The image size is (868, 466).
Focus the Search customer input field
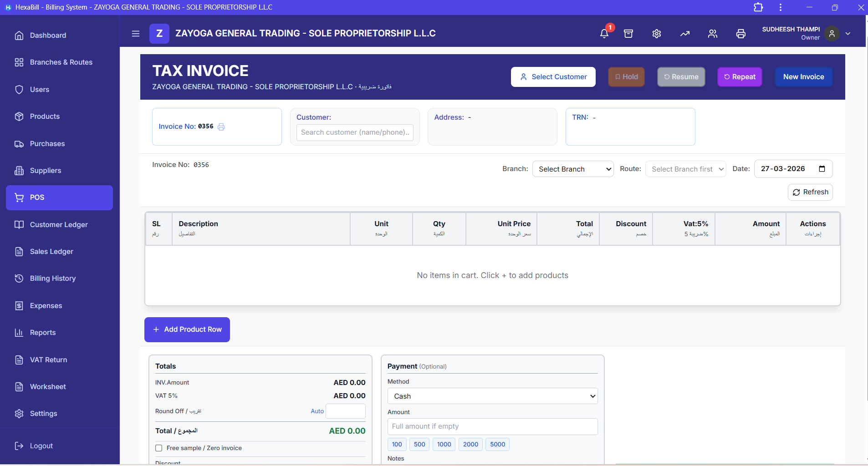click(x=355, y=132)
